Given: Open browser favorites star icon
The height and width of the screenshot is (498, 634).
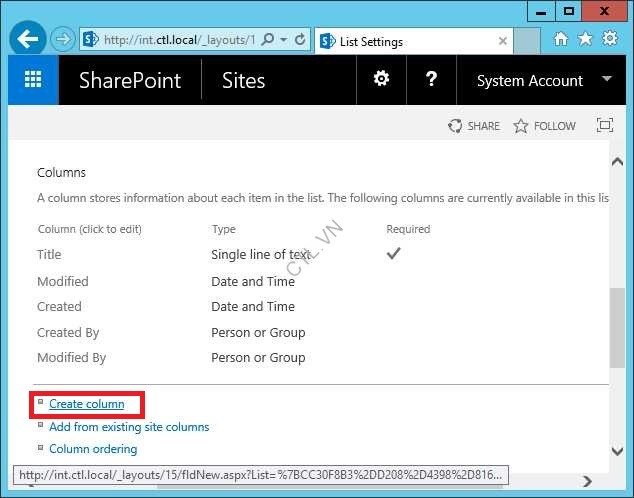Looking at the screenshot, I should pos(585,40).
